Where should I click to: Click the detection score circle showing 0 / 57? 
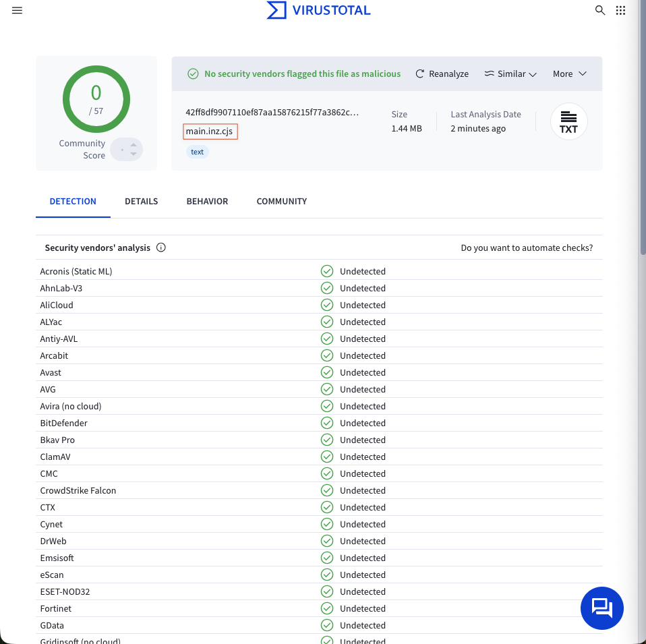tap(96, 99)
